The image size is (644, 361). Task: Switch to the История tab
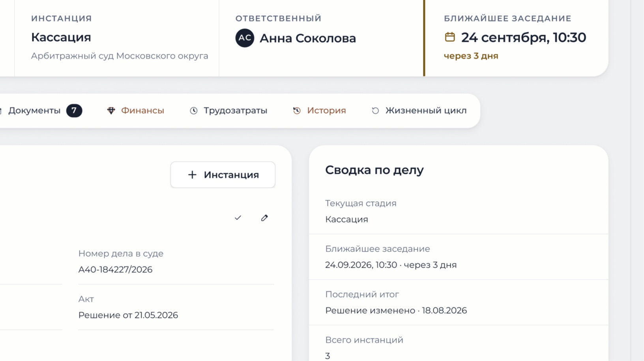(x=319, y=111)
